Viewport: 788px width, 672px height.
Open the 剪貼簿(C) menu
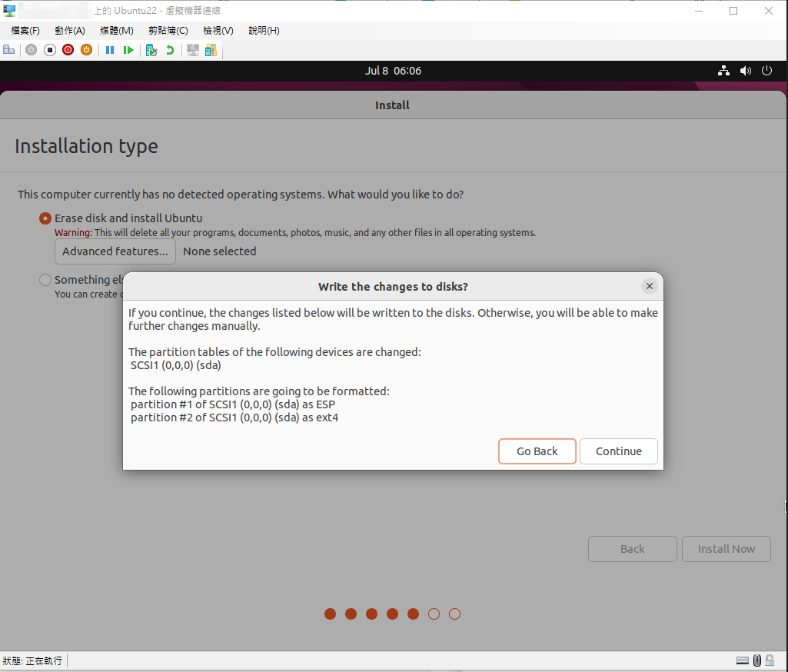coord(168,31)
